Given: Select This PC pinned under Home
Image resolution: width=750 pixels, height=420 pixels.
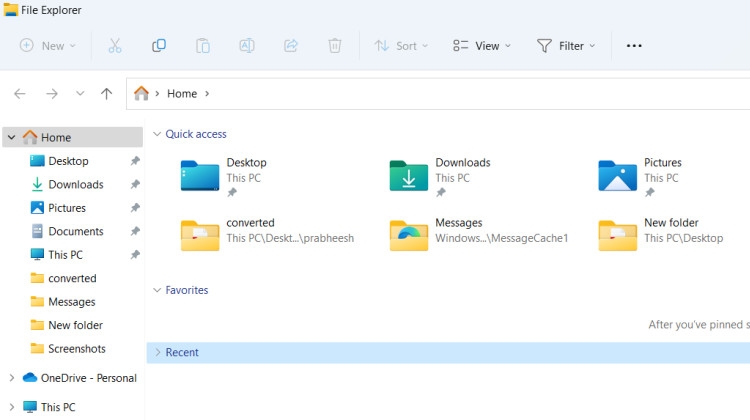Looking at the screenshot, I should (x=66, y=255).
